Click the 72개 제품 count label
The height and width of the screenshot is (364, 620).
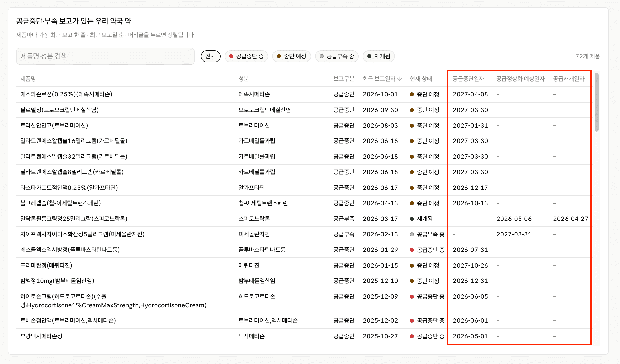[588, 56]
